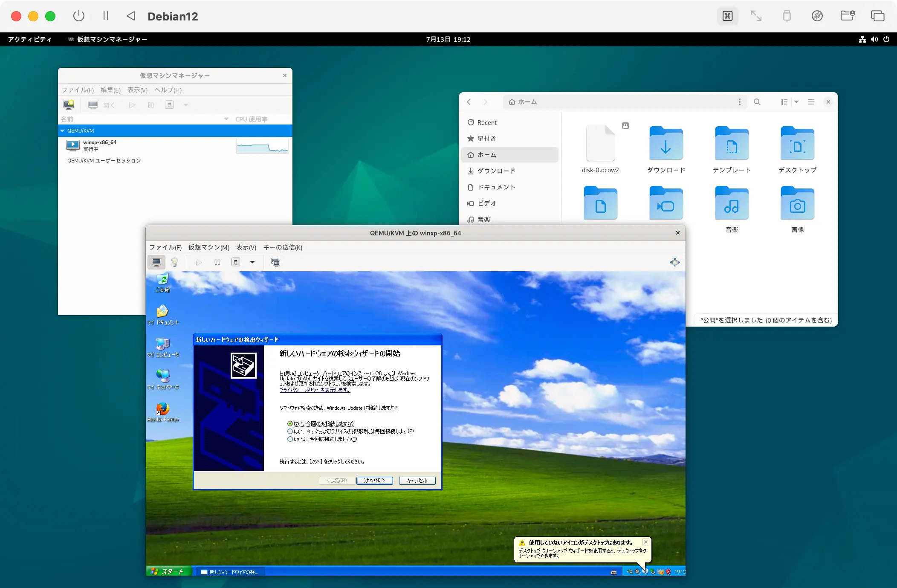Select the デスクトップ folder
The width and height of the screenshot is (897, 588).
[797, 148]
